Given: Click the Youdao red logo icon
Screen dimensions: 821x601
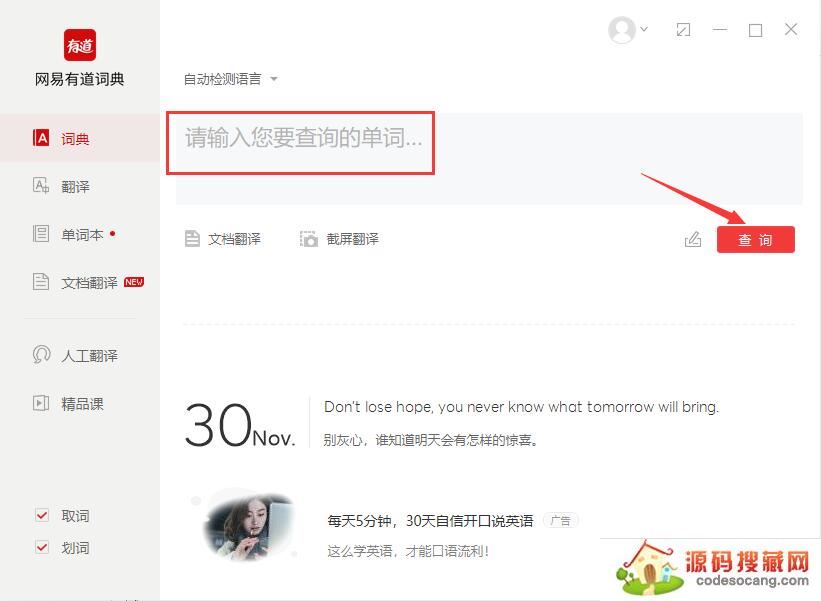Looking at the screenshot, I should 80,45.
